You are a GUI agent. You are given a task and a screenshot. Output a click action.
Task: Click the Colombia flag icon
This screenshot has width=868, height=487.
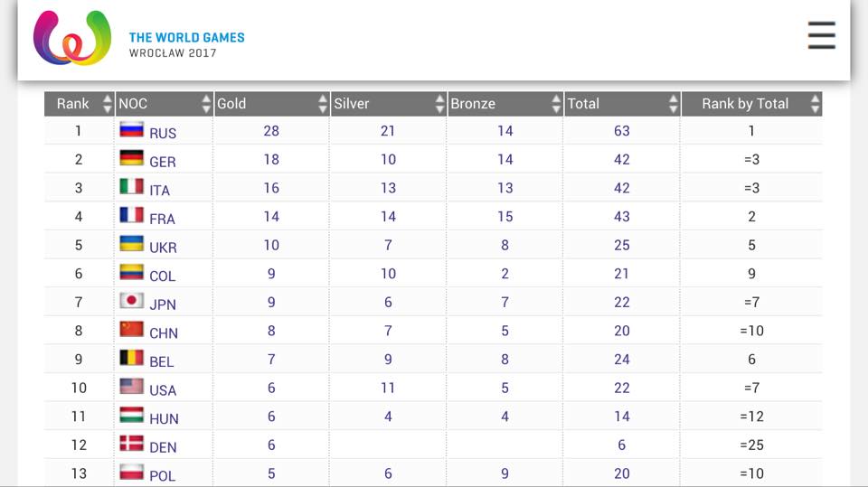pos(132,274)
